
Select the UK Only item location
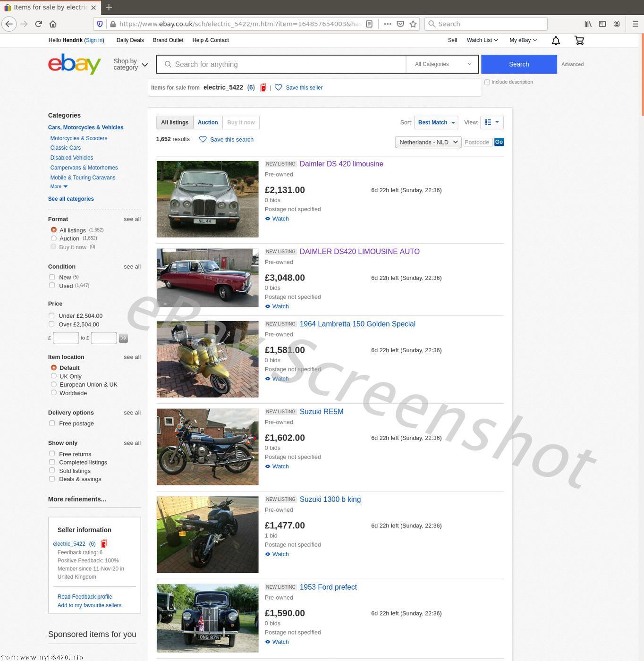(x=54, y=376)
